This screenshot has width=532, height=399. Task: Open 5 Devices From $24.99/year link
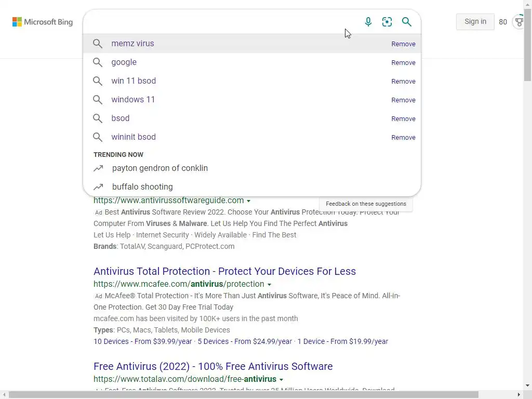pos(245,342)
